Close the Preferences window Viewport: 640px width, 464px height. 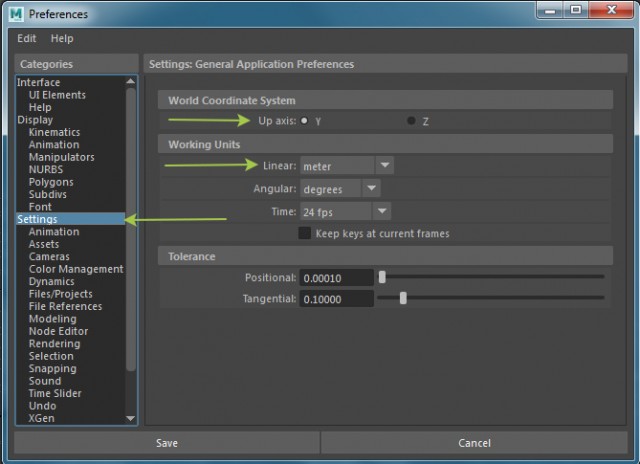coord(611,10)
